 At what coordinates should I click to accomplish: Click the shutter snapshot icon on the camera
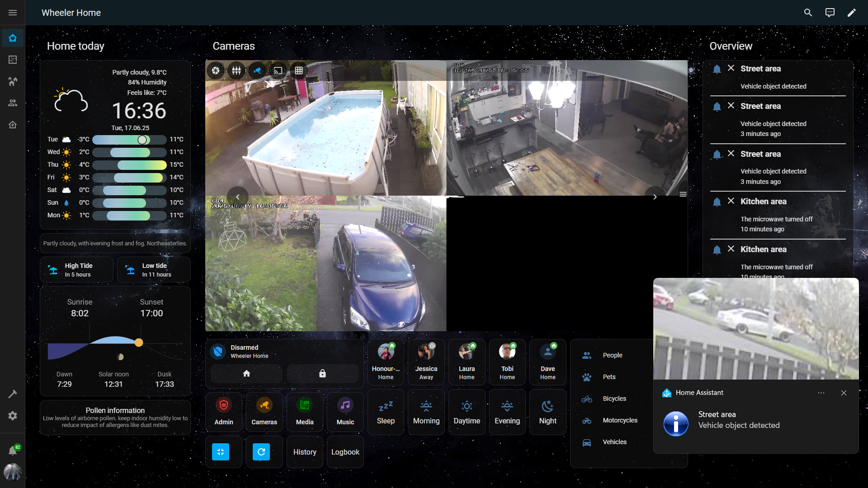[x=216, y=70]
